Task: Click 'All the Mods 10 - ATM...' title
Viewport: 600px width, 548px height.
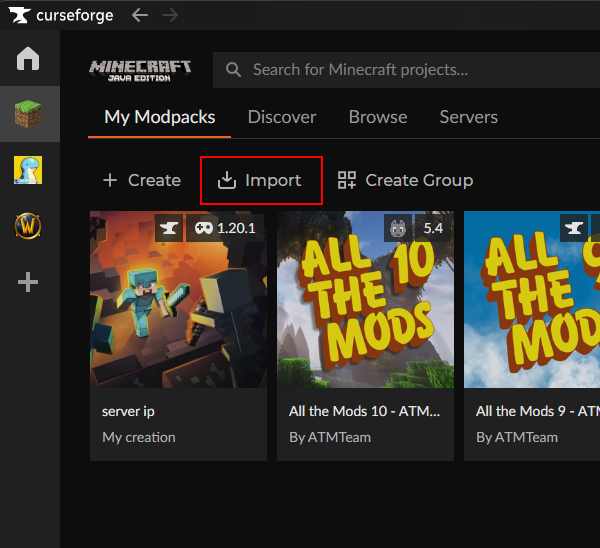Action: coord(365,411)
